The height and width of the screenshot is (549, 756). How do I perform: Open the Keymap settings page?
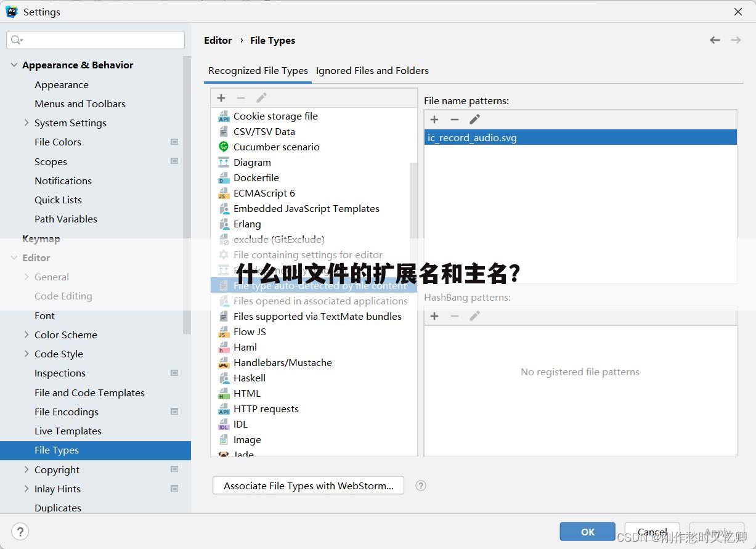[41, 238]
